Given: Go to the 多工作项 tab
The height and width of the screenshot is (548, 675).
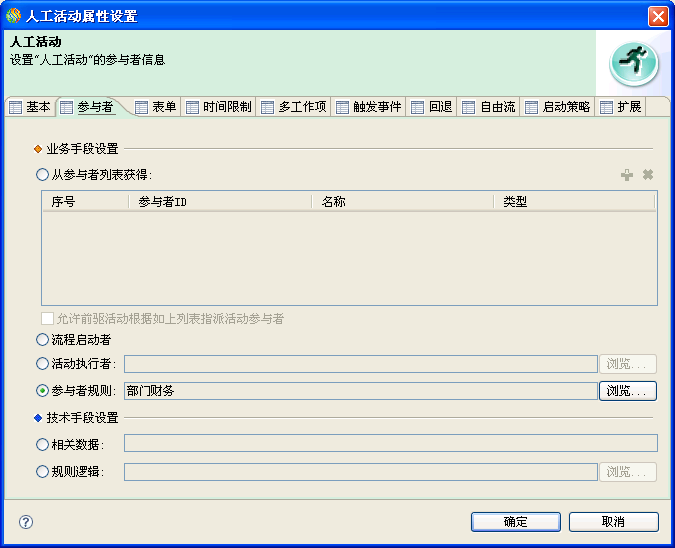Looking at the screenshot, I should [x=293, y=107].
